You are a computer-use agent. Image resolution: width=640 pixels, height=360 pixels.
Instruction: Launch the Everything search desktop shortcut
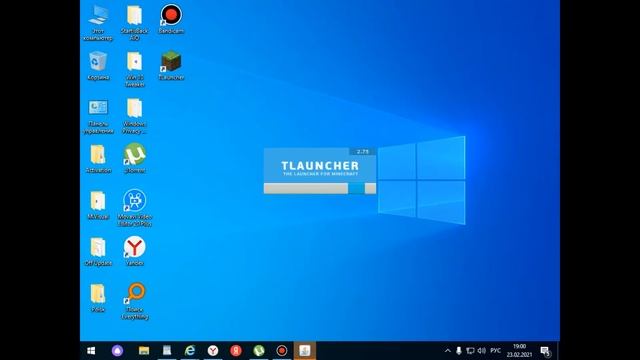134,301
